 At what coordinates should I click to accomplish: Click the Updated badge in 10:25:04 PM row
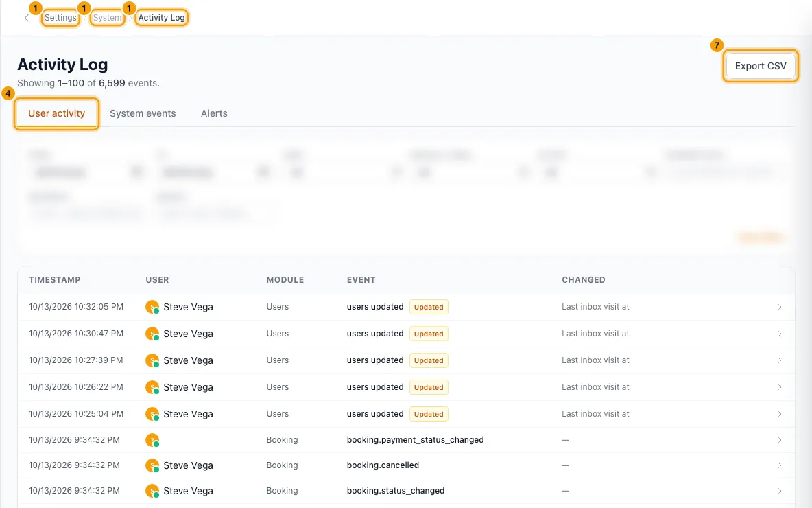(x=429, y=414)
